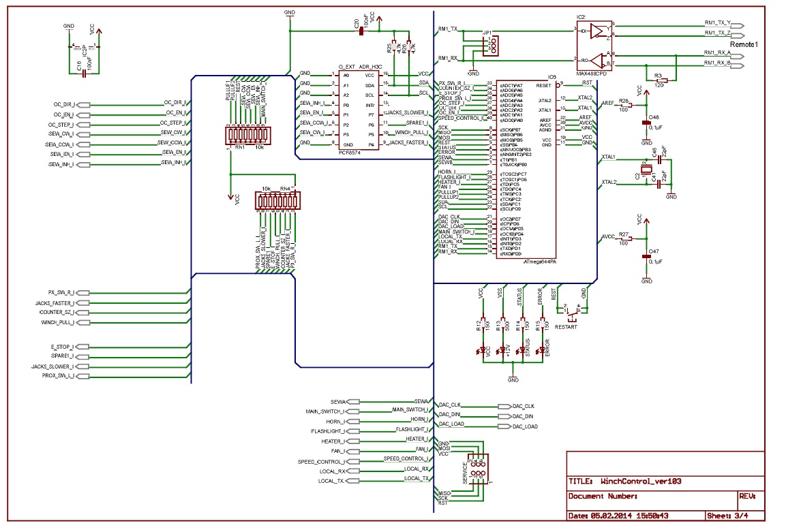Select the crystal Q2 symbol

646,170
